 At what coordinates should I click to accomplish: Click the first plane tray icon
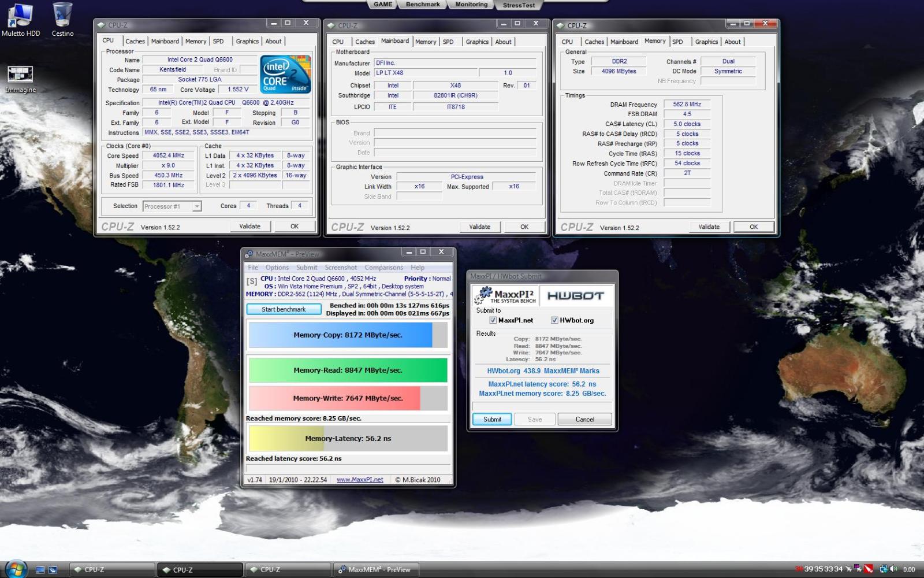pyautogui.click(x=849, y=569)
